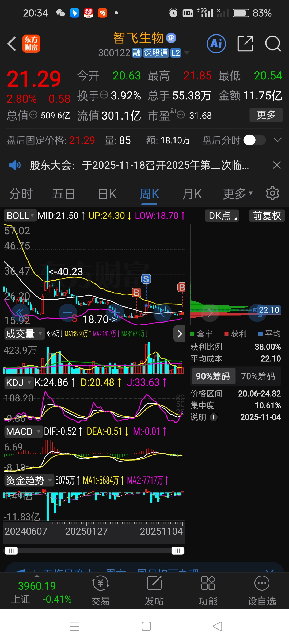Tap the blue S sell marker on chart
This screenshot has height=644, width=289.
pyautogui.click(x=146, y=279)
